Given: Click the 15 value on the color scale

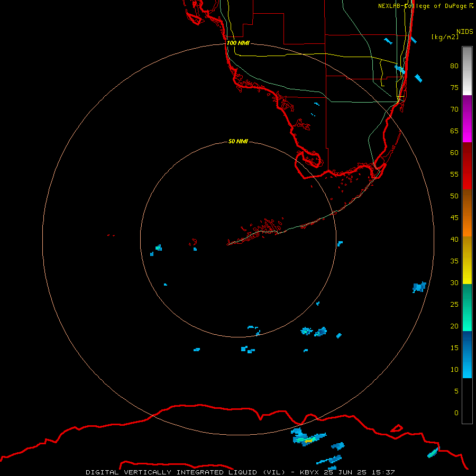Looking at the screenshot, I should (454, 347).
